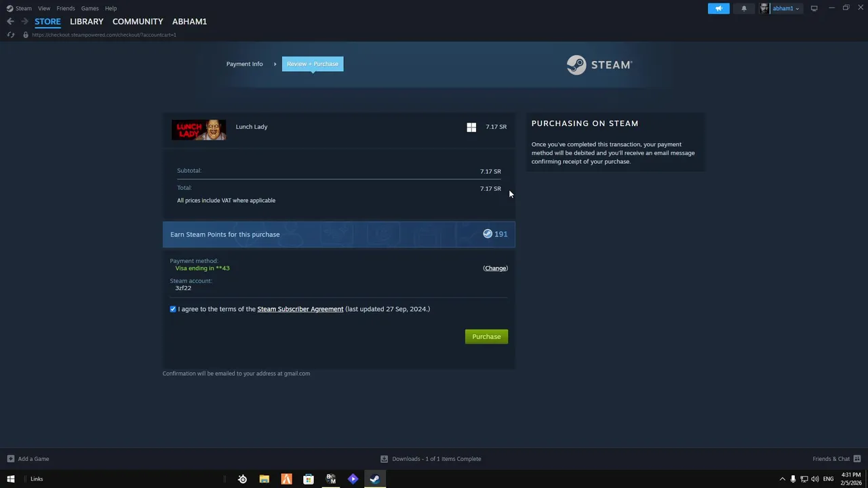The image size is (868, 488).
Task: Click the taskbar clock showing 4:31 PM
Action: pos(851,479)
